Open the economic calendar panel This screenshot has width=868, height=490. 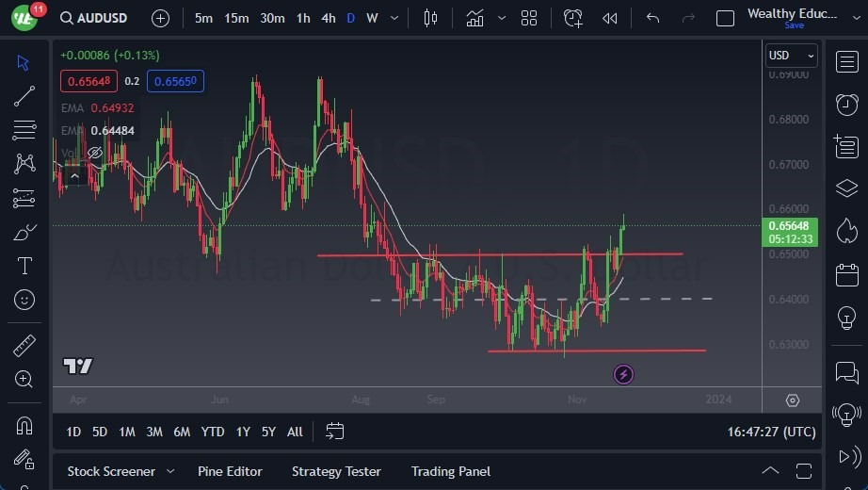[847, 274]
